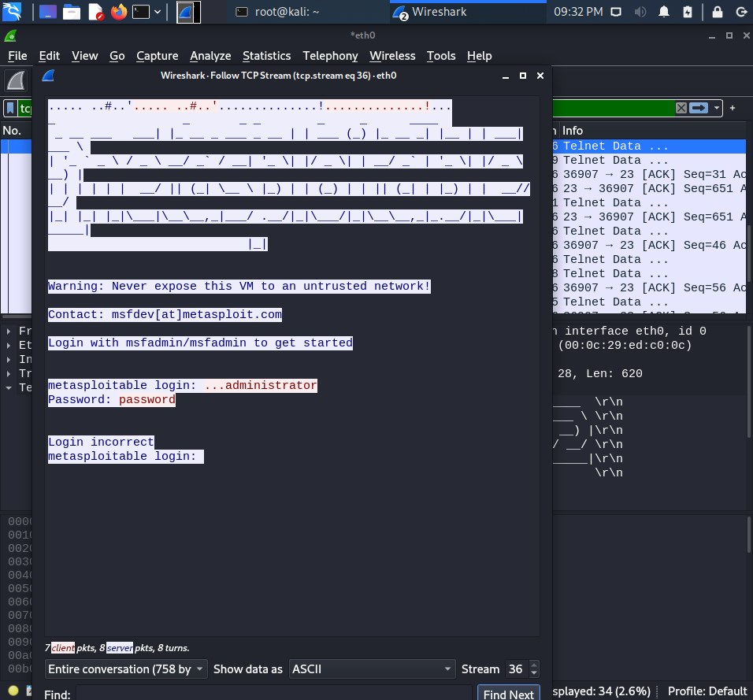Open the Help menu
The image size is (753, 700).
click(479, 56)
